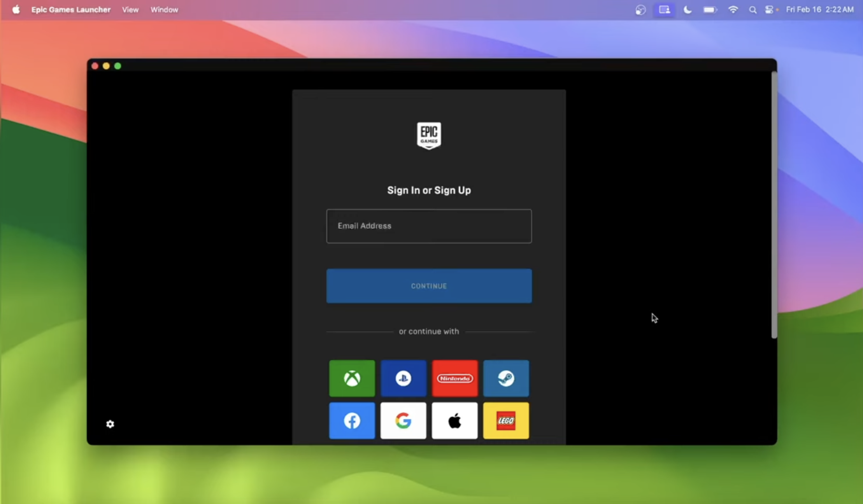Continue with Facebook icon

coord(352,421)
